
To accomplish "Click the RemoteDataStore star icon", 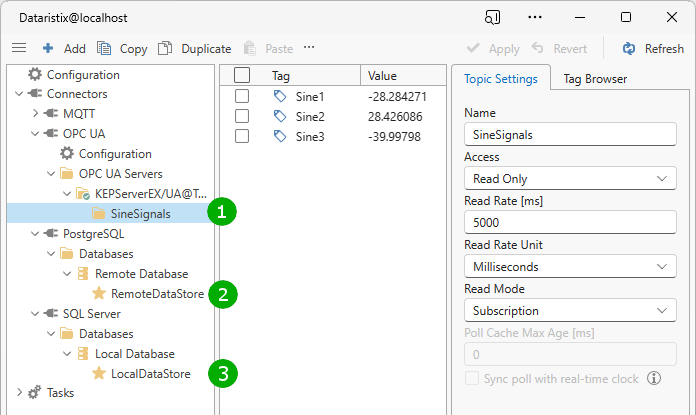I will click(99, 294).
